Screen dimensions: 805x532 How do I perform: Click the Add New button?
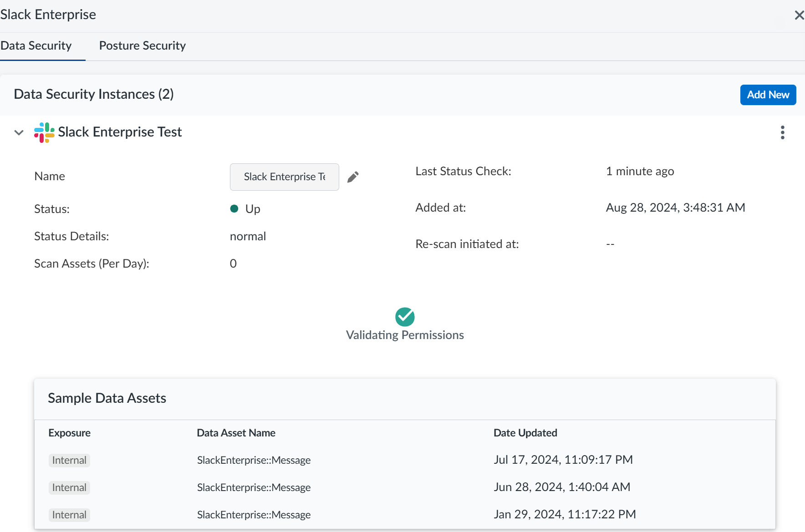point(768,95)
